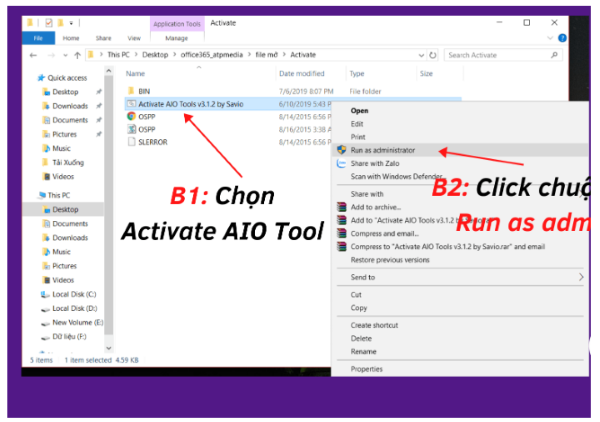Viewport: 600px width, 422px height.
Task: Choose Print in the context menu
Action: [x=358, y=137]
